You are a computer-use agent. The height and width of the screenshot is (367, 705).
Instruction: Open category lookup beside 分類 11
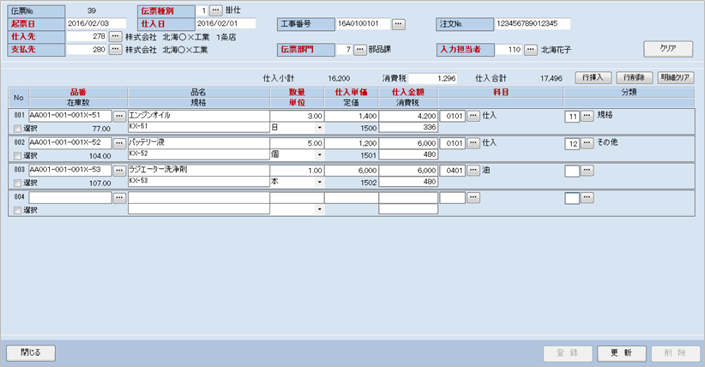(x=587, y=116)
